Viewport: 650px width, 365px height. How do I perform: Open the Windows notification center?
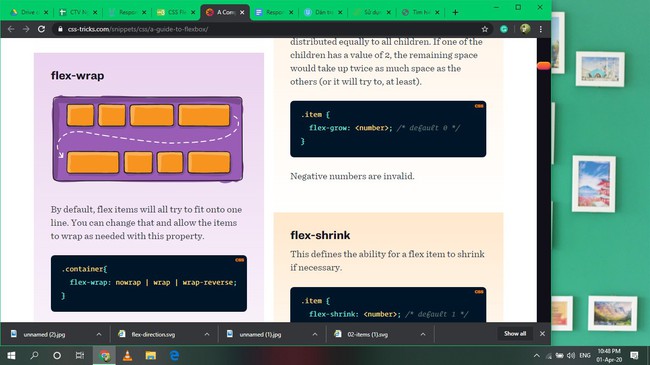pos(634,355)
